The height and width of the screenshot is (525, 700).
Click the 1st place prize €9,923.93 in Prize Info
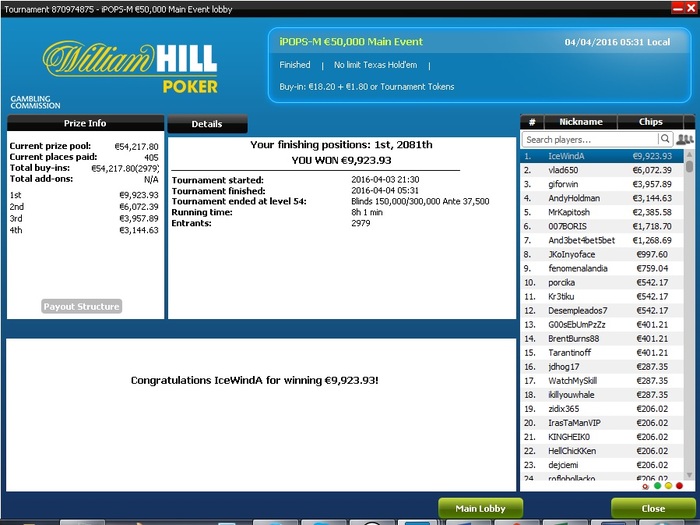click(x=139, y=195)
